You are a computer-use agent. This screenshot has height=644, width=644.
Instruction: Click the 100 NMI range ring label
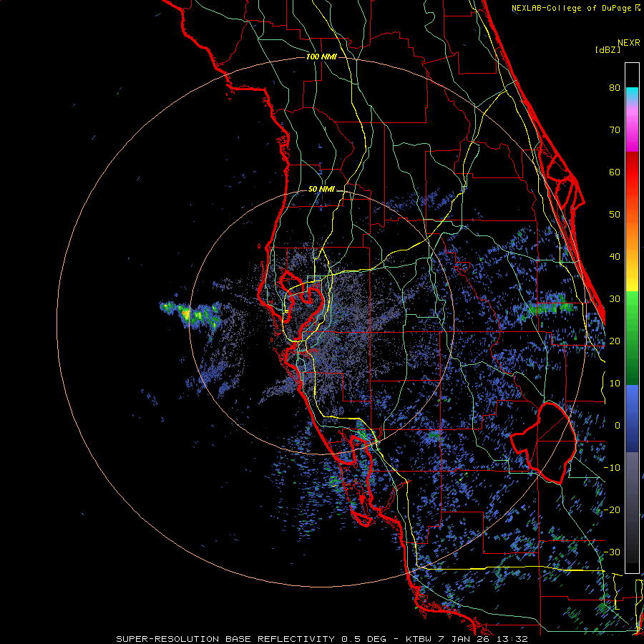tap(321, 57)
